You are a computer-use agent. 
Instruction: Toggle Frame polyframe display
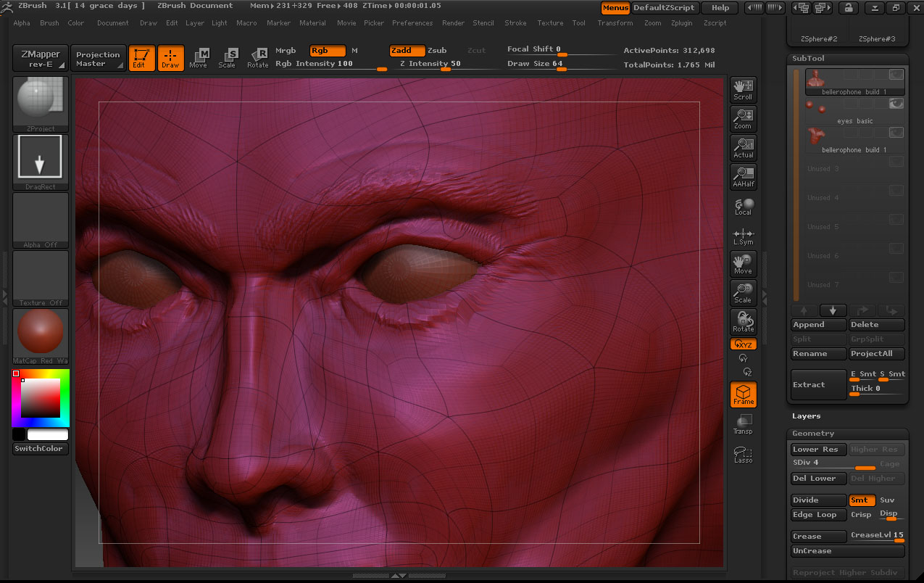(743, 394)
